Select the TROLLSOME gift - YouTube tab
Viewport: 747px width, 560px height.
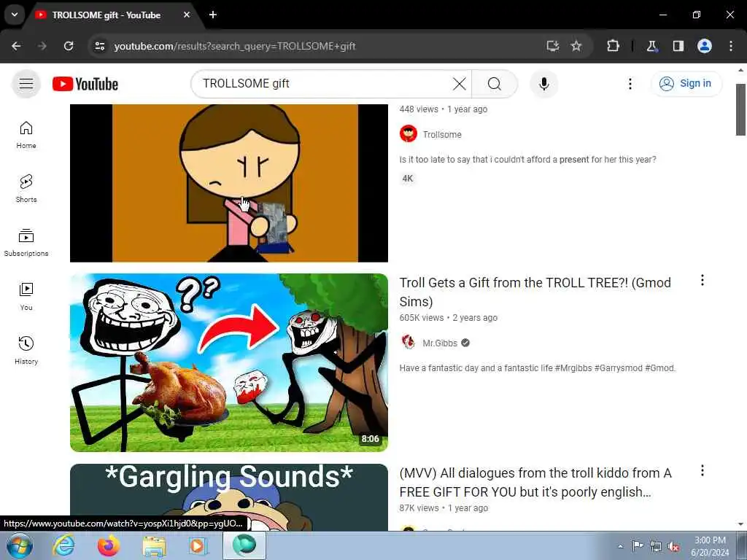pyautogui.click(x=107, y=15)
